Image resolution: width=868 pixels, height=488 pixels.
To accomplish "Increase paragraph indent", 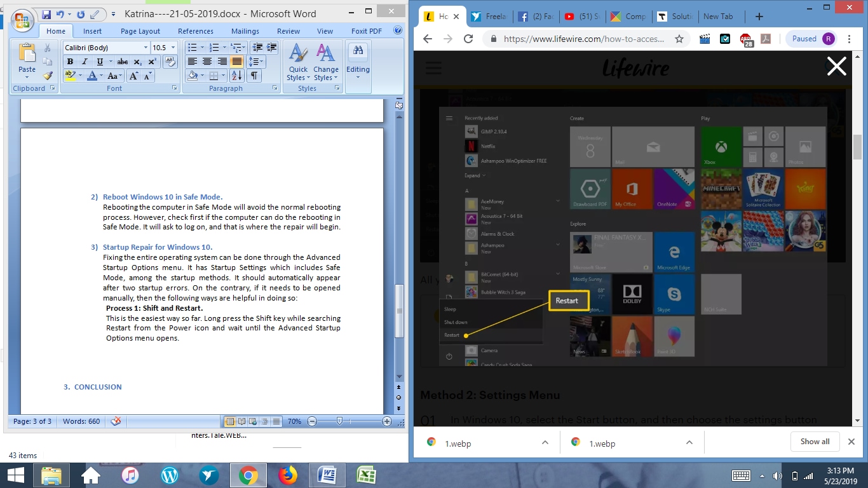I will pos(272,48).
